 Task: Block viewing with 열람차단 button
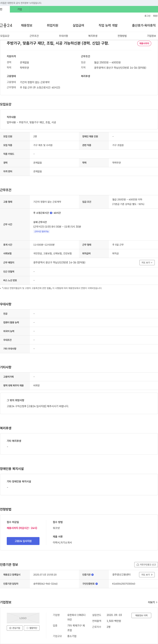(x=32, y=628)
